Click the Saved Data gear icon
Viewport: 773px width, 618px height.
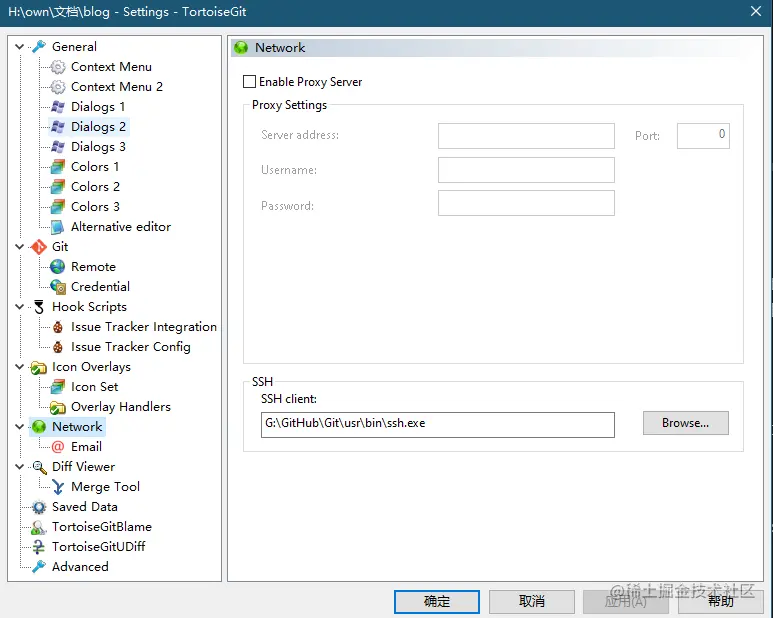pos(38,507)
